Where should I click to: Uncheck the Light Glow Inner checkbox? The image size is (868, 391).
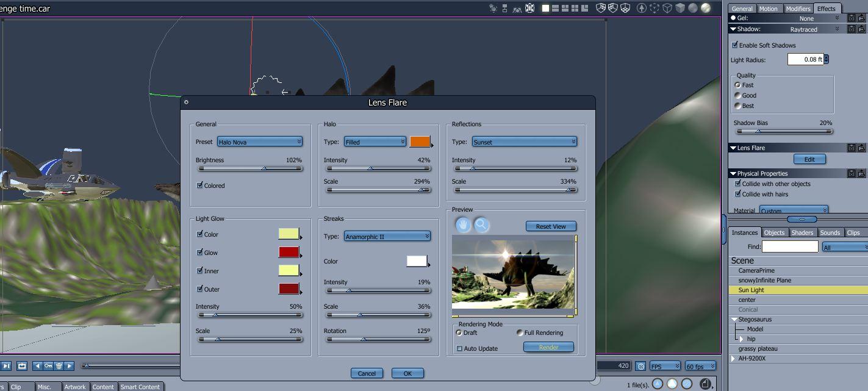click(x=199, y=270)
